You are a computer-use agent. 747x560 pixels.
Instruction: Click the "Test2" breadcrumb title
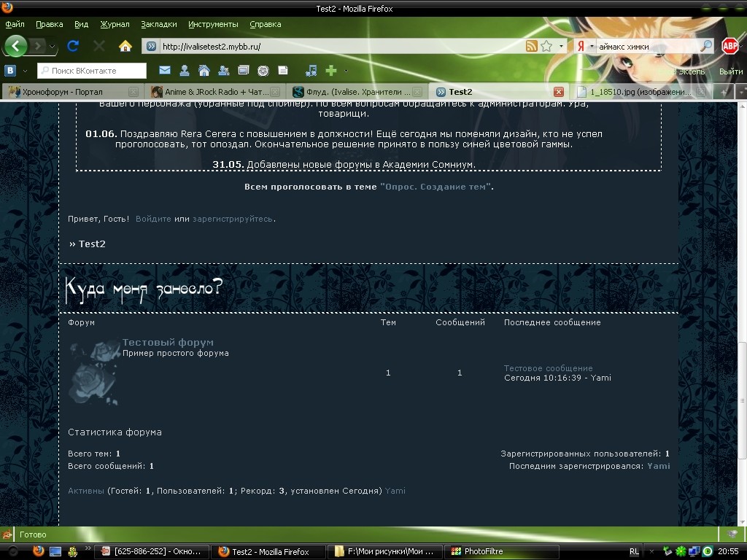(x=92, y=244)
